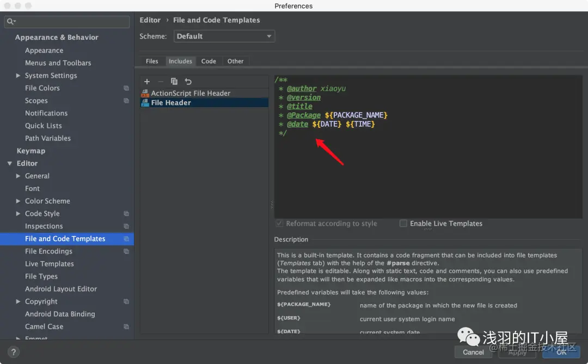Click the remove template minus icon
Viewport: 588px width, 364px height.
(161, 82)
